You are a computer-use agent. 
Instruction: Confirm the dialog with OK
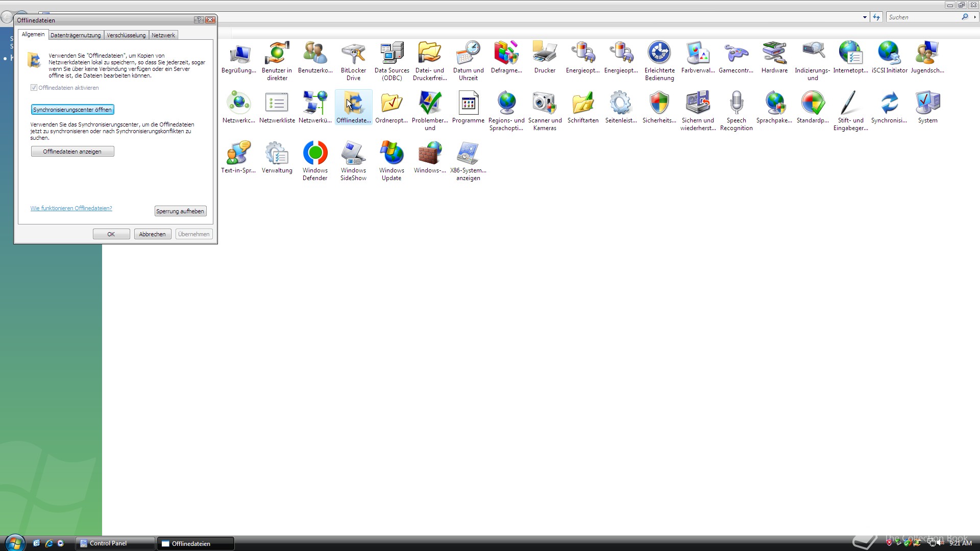[x=111, y=234]
